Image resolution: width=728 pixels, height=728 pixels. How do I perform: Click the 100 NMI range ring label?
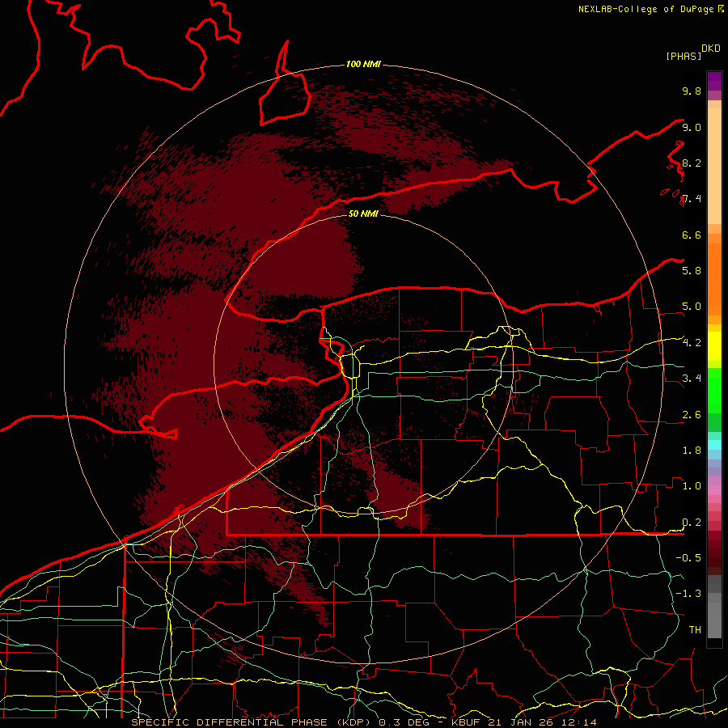pyautogui.click(x=363, y=64)
